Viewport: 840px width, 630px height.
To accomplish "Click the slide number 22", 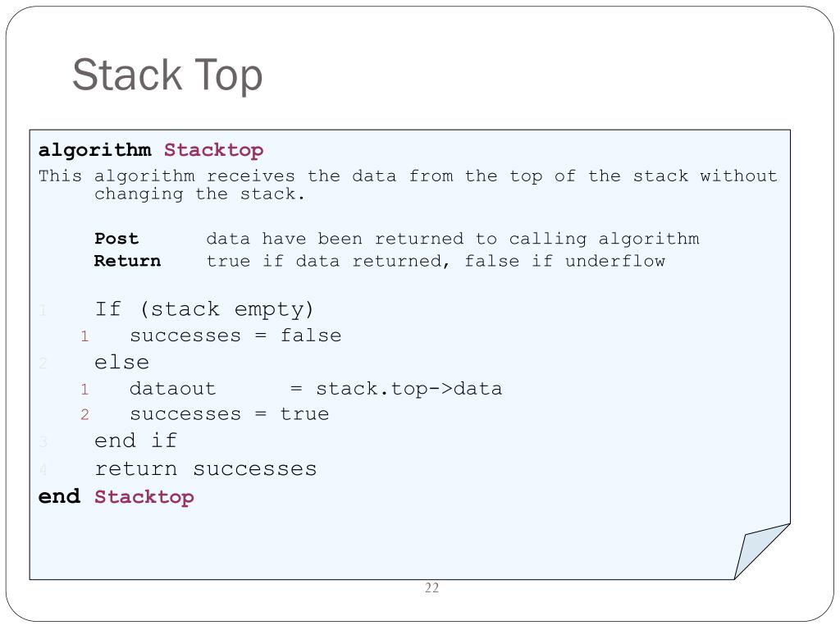I will [431, 587].
